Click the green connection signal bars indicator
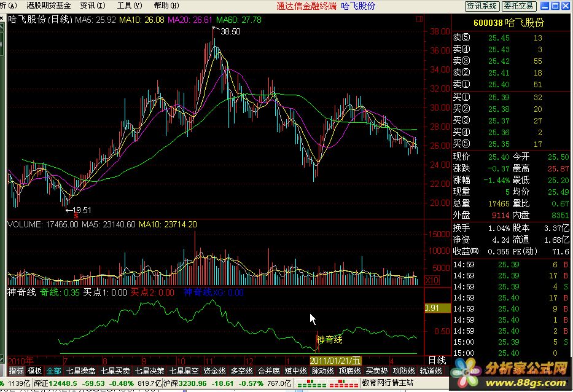Image resolution: width=573 pixels, height=392 pixels. (311, 383)
